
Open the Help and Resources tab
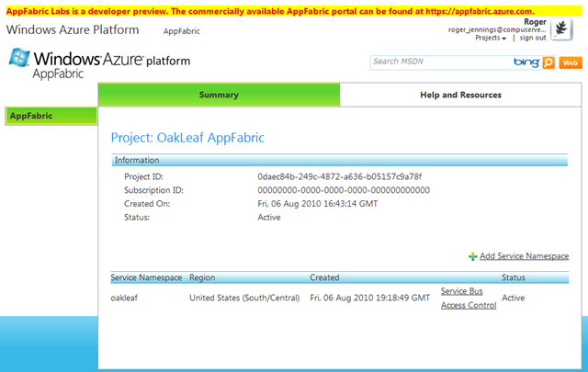pos(460,95)
